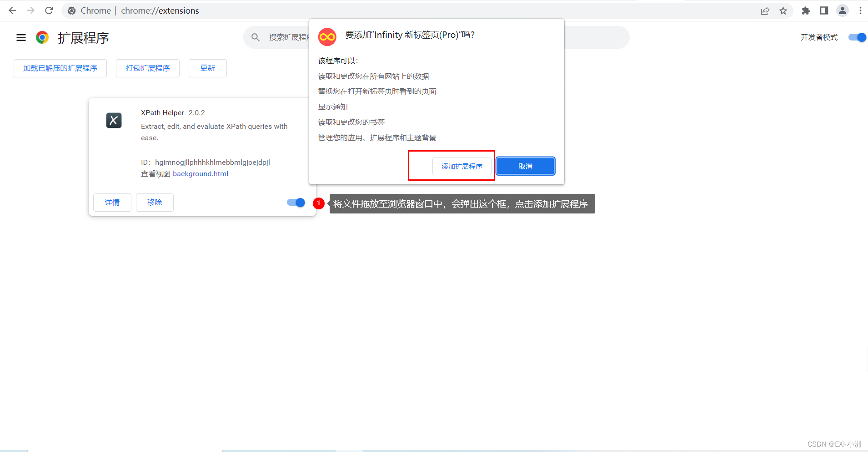This screenshot has height=452, width=868.
Task: Click permission 读取和更改您在所有网站上的数据
Action: point(374,76)
